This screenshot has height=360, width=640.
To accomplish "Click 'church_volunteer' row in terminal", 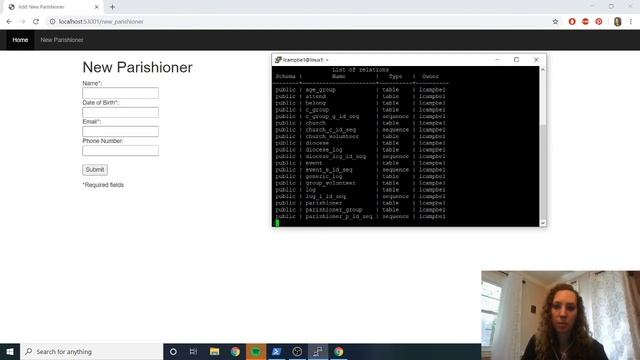I will point(360,136).
